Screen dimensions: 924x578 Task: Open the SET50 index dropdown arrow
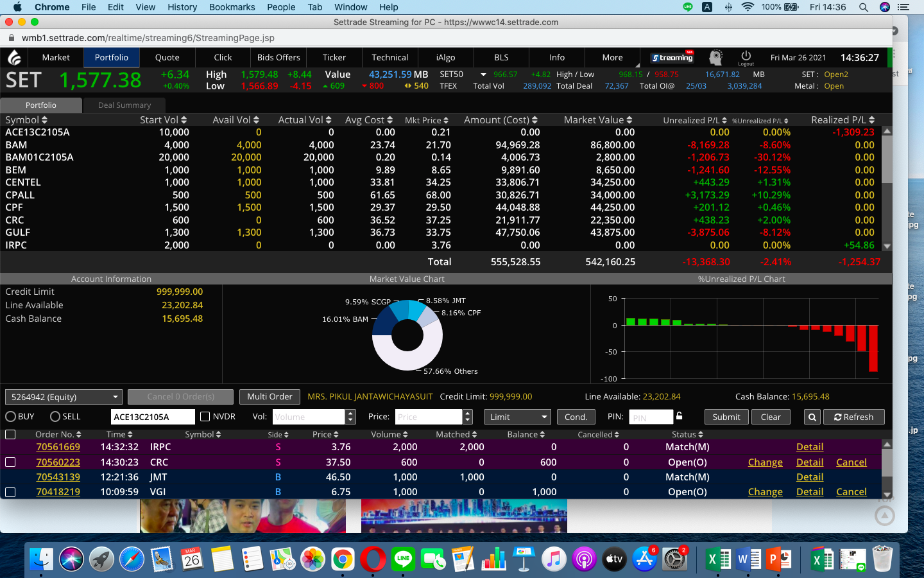pos(483,74)
